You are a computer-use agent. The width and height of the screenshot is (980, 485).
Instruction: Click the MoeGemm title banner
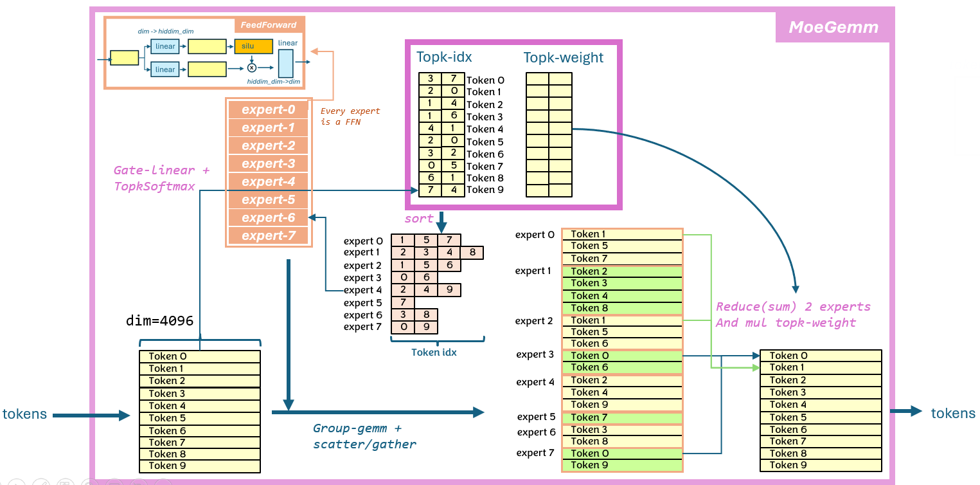point(833,27)
